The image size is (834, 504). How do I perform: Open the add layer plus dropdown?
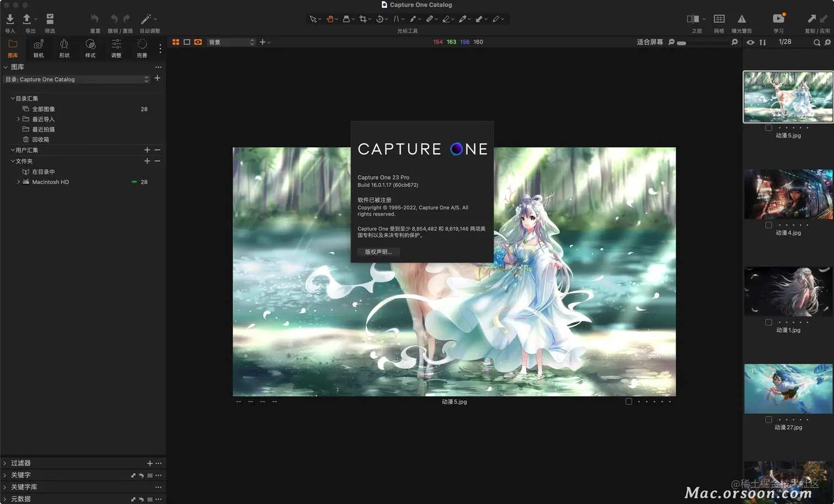tap(265, 42)
